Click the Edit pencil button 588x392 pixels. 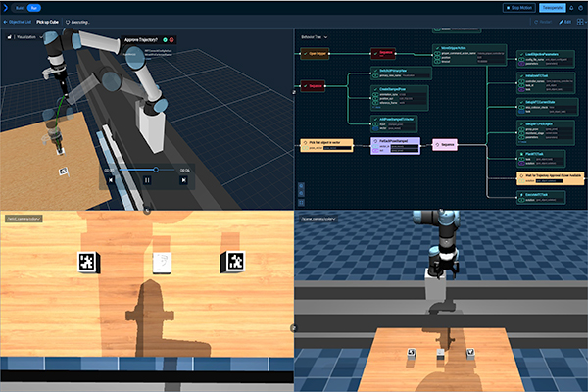(x=565, y=22)
